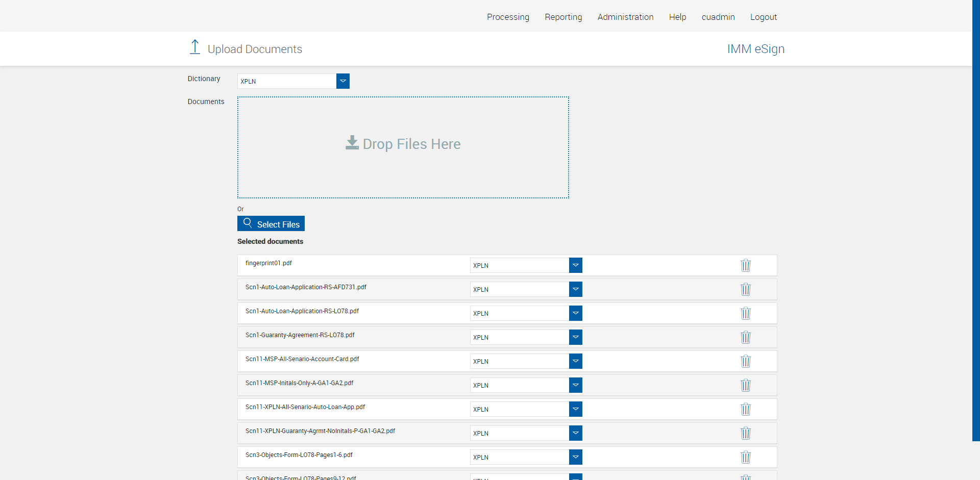Remove Scn11-MSP-Initals-Only-A-GA1-GA2.pdf using trash icon
The height and width of the screenshot is (480, 980).
(x=745, y=385)
